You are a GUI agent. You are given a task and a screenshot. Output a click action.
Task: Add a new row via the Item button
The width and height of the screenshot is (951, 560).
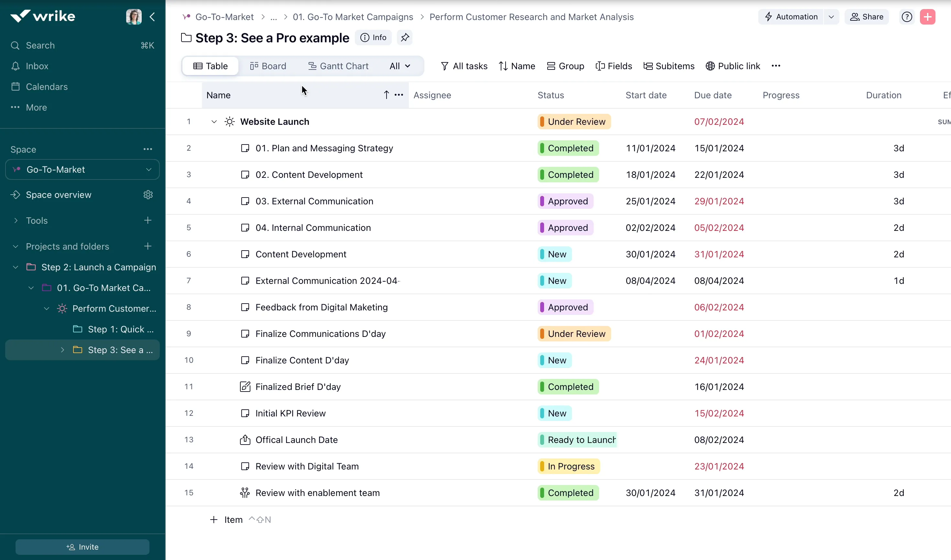(x=226, y=519)
